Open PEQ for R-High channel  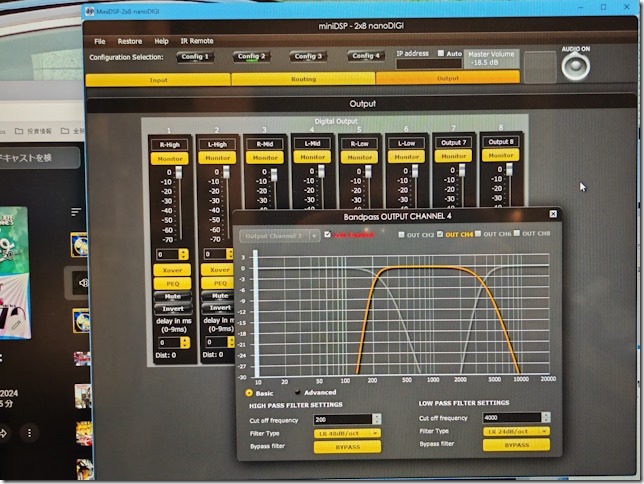point(172,283)
